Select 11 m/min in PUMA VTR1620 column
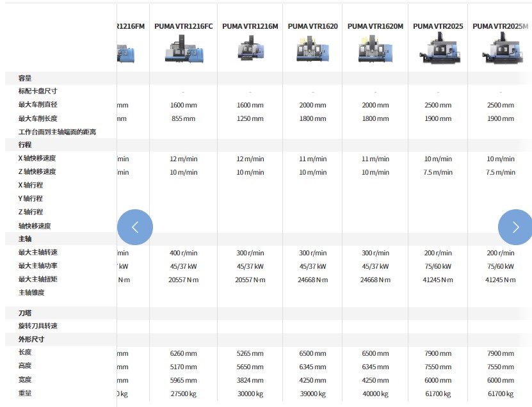The height and width of the screenshot is (407, 532). coord(313,159)
